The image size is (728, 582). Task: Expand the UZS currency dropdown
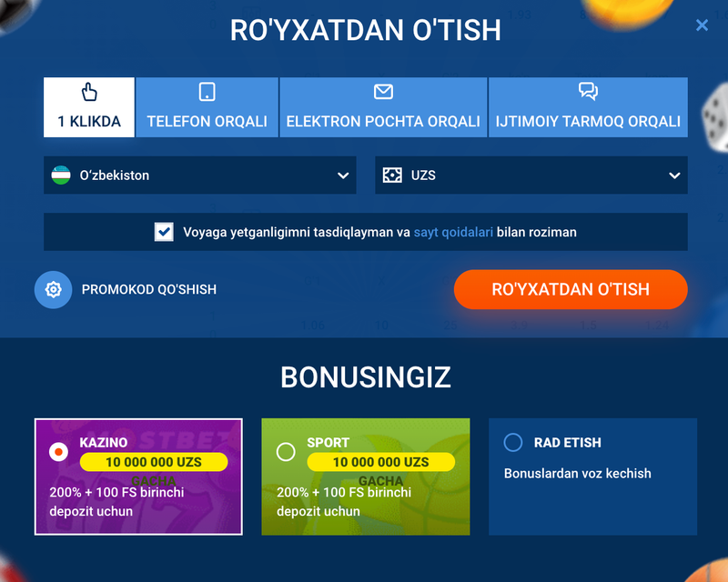tap(531, 176)
